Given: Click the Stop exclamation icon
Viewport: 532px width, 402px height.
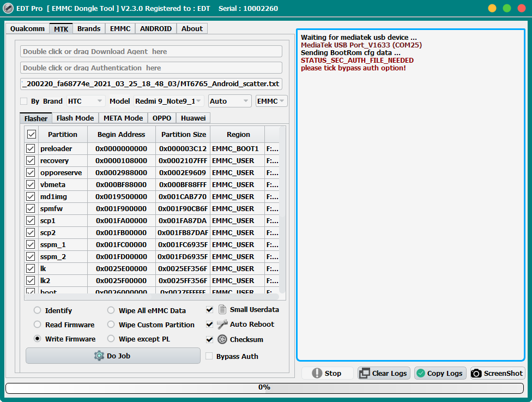Looking at the screenshot, I should pos(318,373).
